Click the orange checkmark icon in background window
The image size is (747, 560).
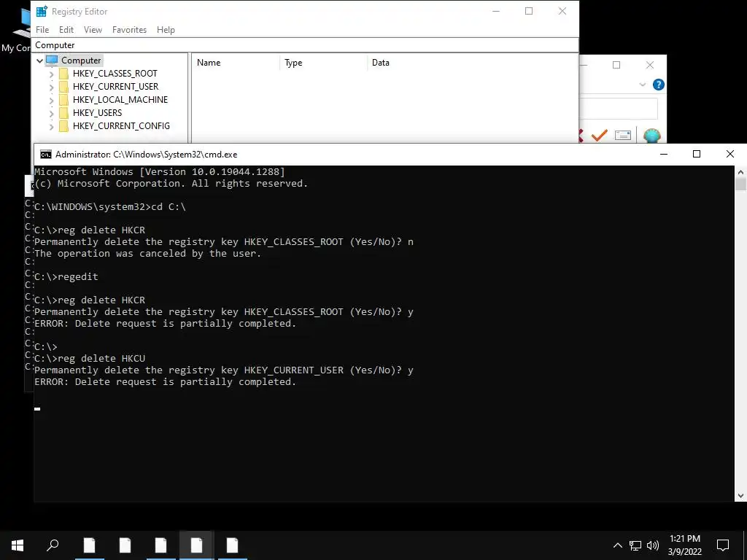click(x=599, y=136)
